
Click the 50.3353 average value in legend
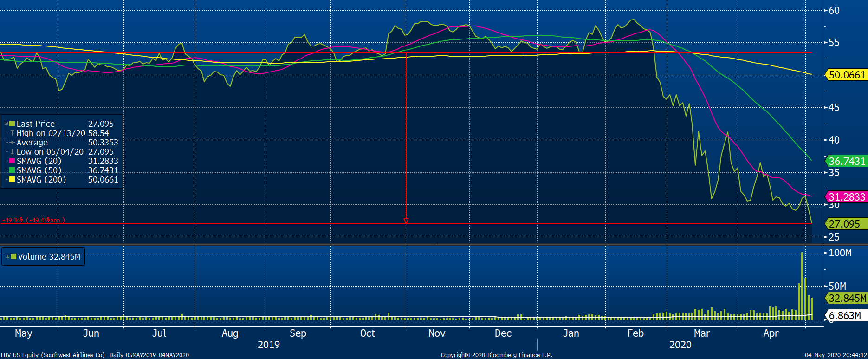103,142
